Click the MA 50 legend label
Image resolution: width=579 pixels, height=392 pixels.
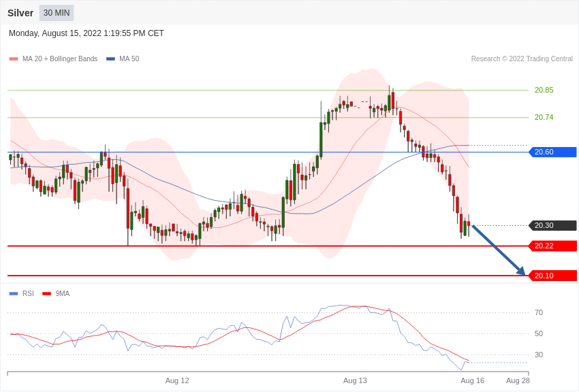[x=129, y=59]
